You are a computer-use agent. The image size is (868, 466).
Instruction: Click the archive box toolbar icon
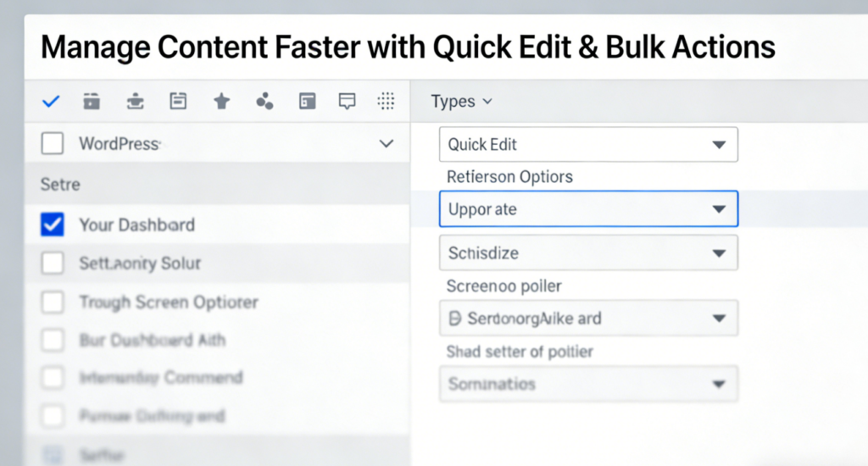tap(92, 102)
